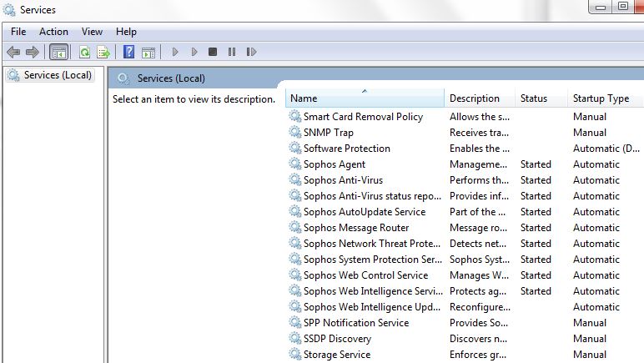Image resolution: width=644 pixels, height=363 pixels.
Task: Open the Action menu
Action: [x=53, y=32]
